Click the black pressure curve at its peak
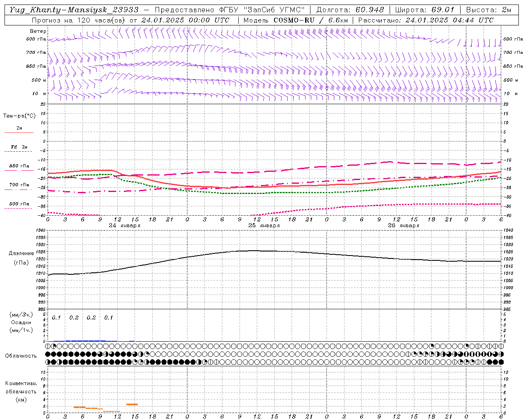 click(254, 250)
